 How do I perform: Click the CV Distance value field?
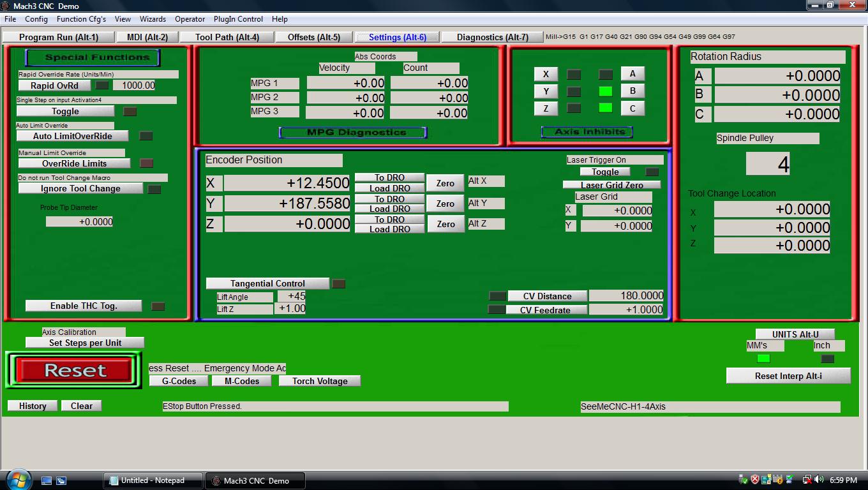tap(626, 295)
